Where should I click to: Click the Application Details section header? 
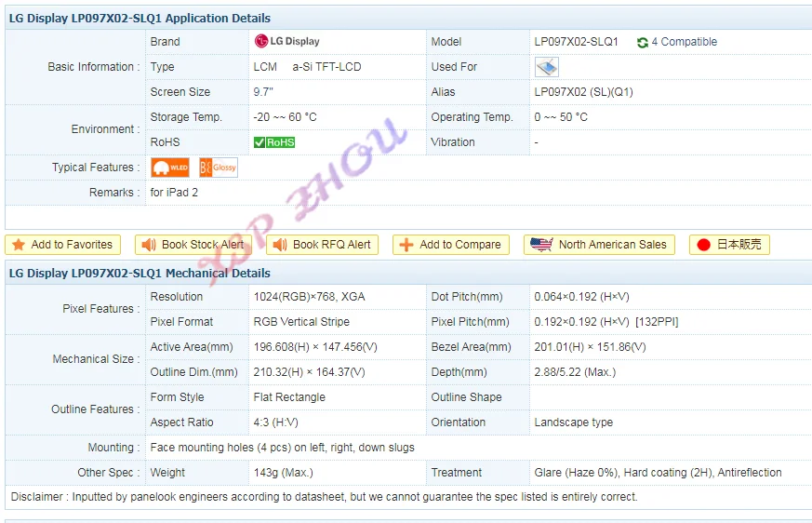(x=140, y=18)
